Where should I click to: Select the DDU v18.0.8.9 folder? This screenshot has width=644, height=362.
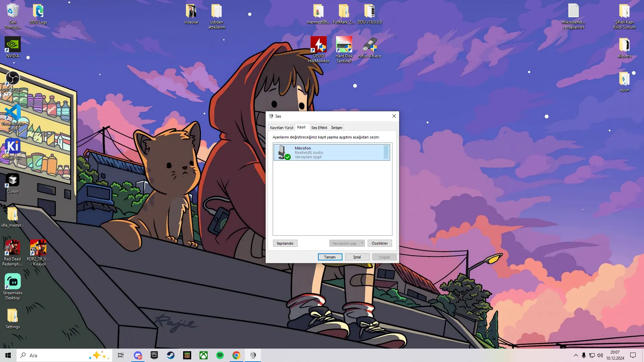click(x=369, y=14)
